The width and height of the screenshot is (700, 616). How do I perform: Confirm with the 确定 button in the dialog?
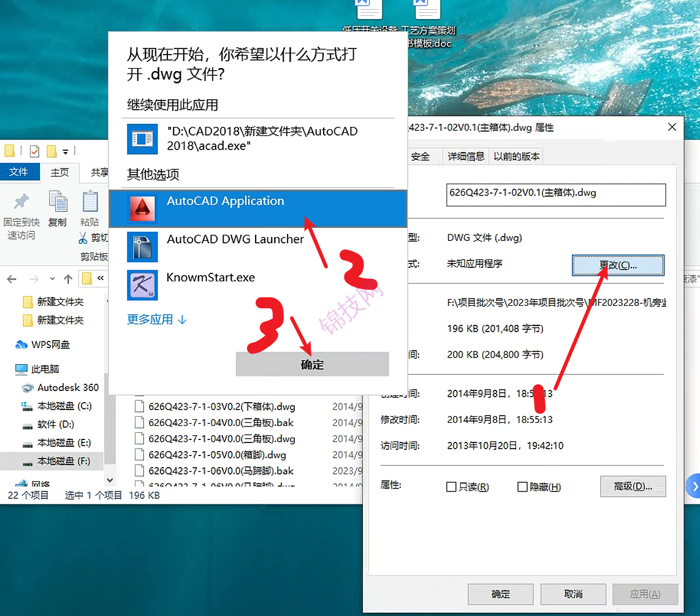point(312,364)
